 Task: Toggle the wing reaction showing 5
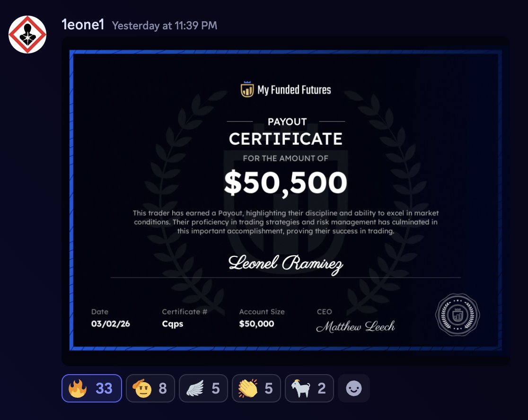tap(203, 388)
